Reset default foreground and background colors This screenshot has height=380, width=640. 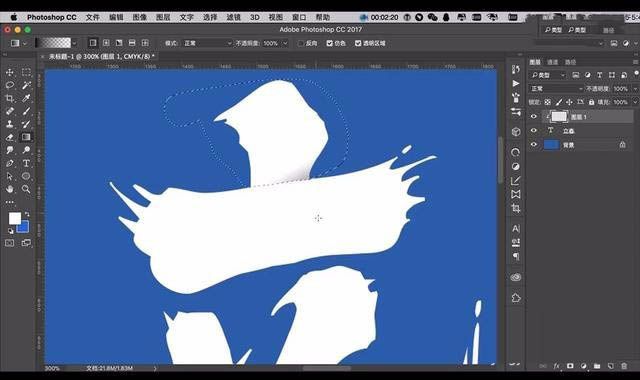tap(11, 231)
